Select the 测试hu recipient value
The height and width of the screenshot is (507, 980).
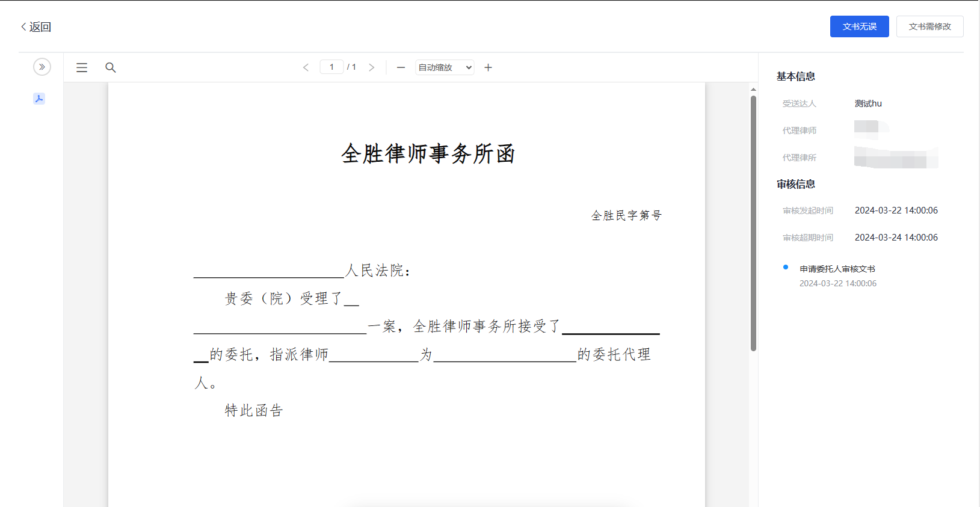tap(868, 103)
